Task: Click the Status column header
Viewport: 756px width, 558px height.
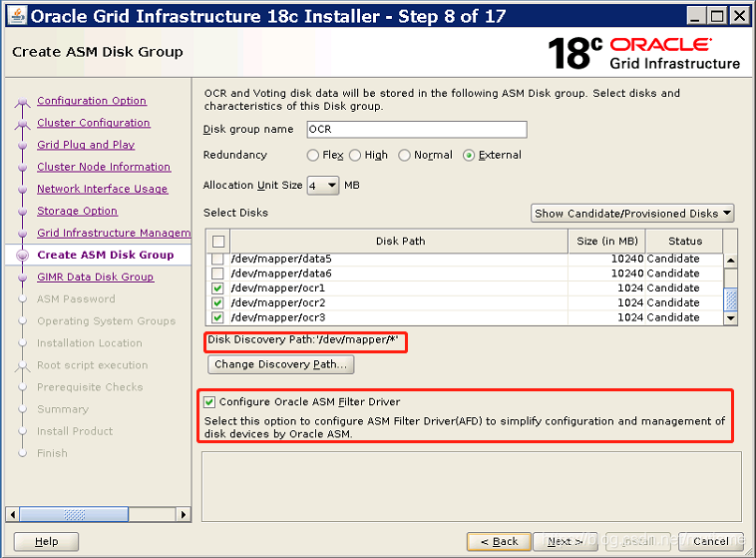Action: coord(684,241)
